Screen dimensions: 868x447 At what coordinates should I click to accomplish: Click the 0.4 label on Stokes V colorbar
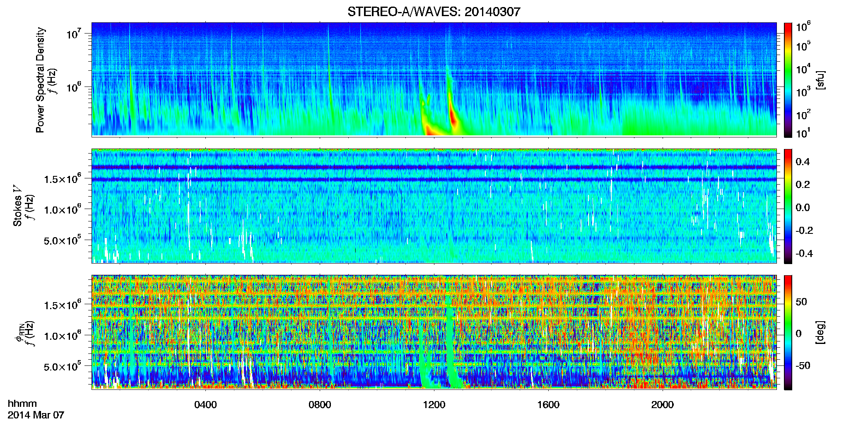coord(803,161)
